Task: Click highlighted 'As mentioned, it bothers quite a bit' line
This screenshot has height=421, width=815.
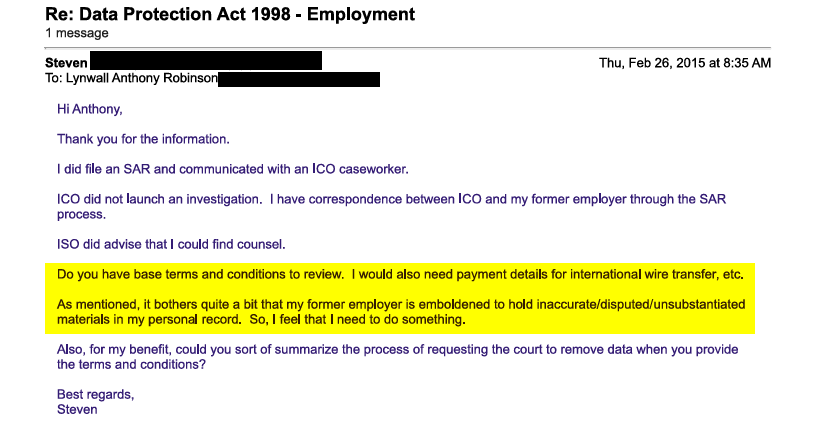Action: point(401,305)
